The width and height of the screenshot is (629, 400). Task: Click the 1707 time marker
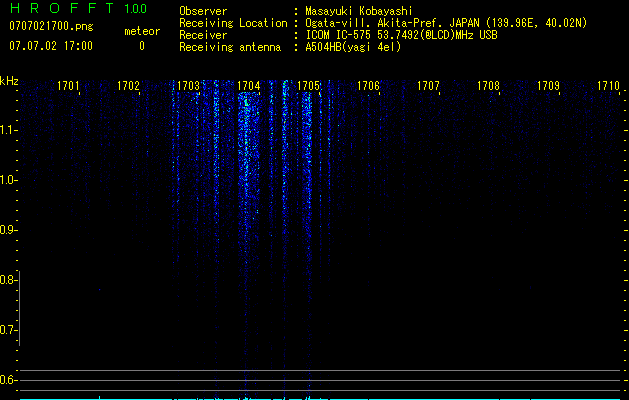coord(428,85)
